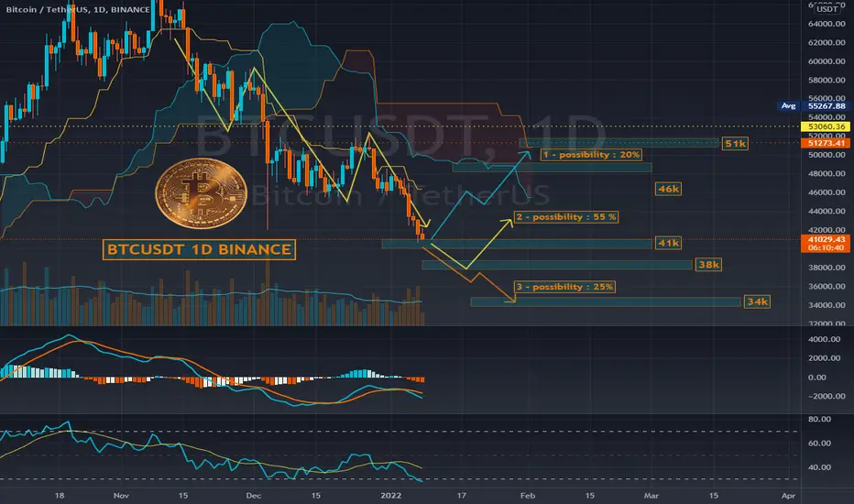Select the teal zone rectangle beside 51k
Image resolution: width=854 pixels, height=504 pixels.
point(619,143)
